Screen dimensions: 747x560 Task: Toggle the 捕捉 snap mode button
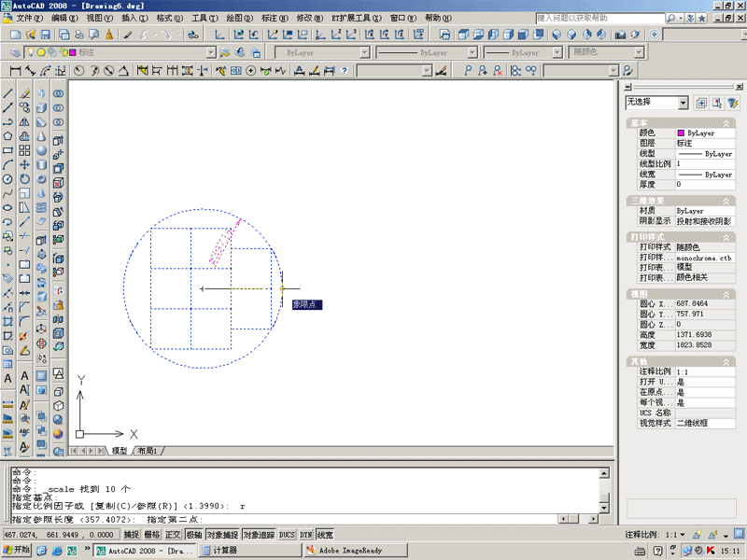coord(131,535)
